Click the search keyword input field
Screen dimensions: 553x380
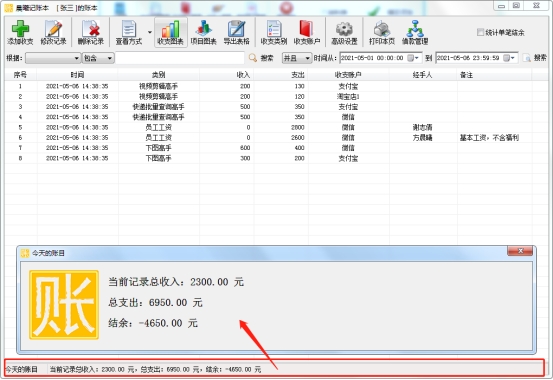(x=180, y=58)
